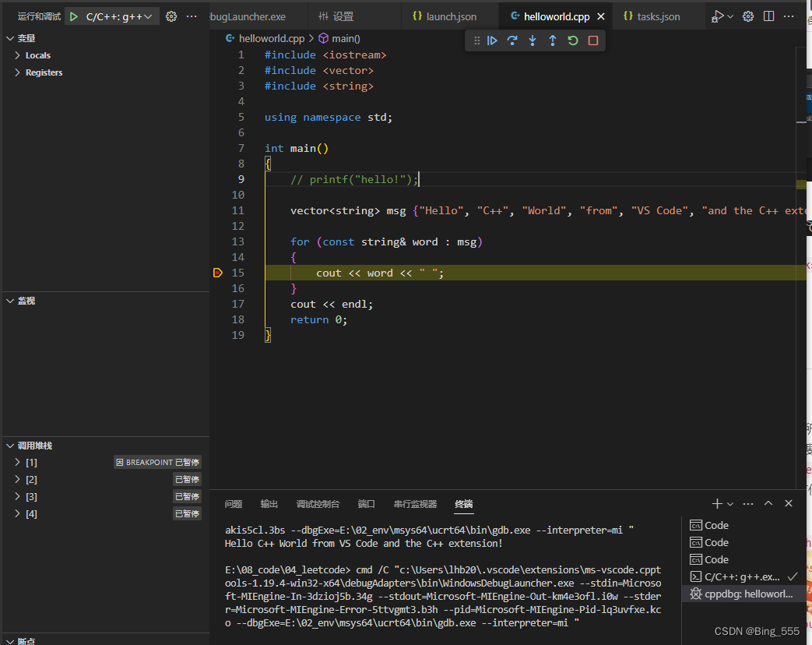812x645 pixels.
Task: Collapse the 断点 breakpoints section
Action: [x=106, y=641]
